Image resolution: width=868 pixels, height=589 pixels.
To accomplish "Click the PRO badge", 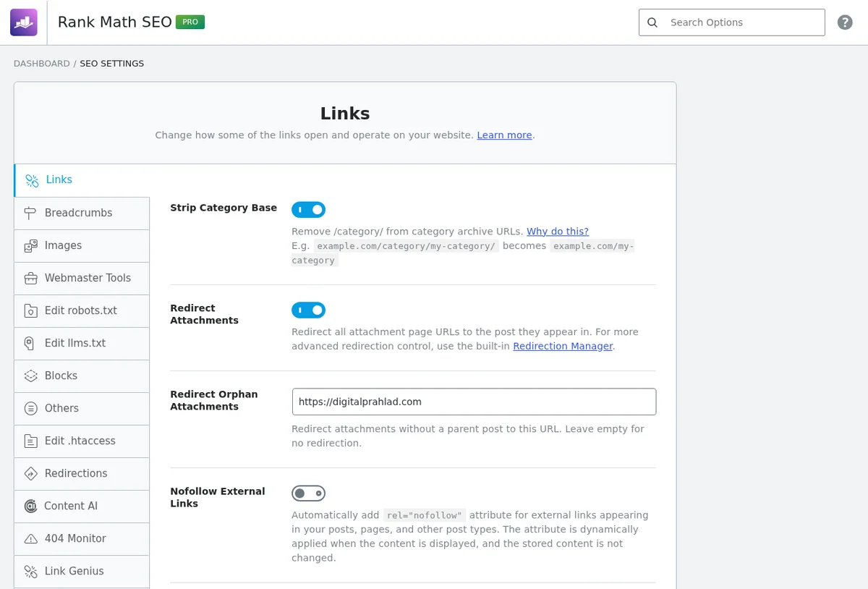I will (x=190, y=22).
